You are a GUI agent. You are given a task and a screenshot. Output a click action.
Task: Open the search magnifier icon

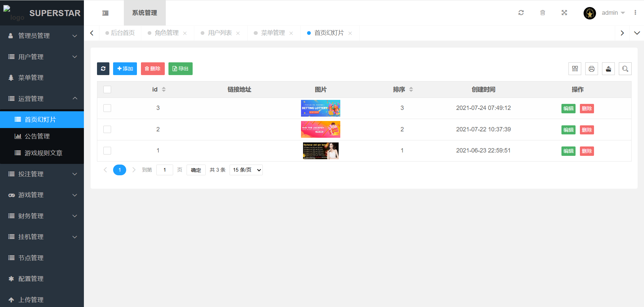click(625, 69)
